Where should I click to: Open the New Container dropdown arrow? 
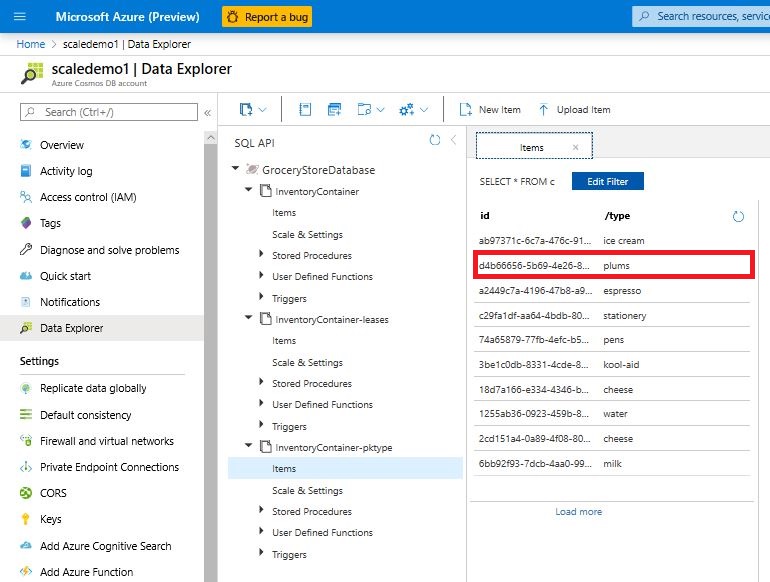tap(263, 110)
